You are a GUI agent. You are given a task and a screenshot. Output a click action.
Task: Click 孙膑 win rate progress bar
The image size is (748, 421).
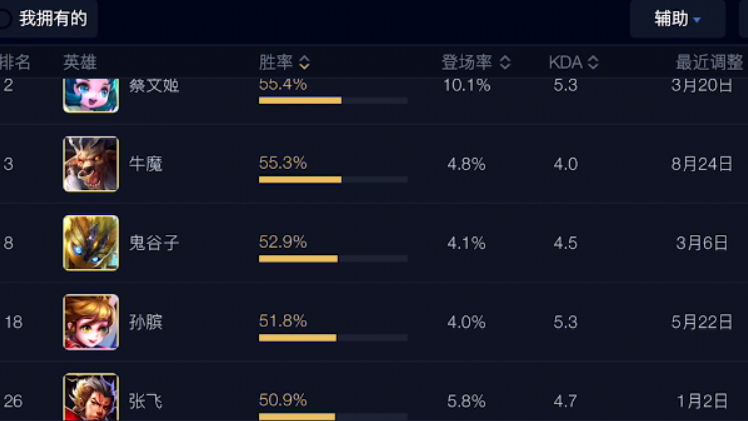pyautogui.click(x=333, y=338)
